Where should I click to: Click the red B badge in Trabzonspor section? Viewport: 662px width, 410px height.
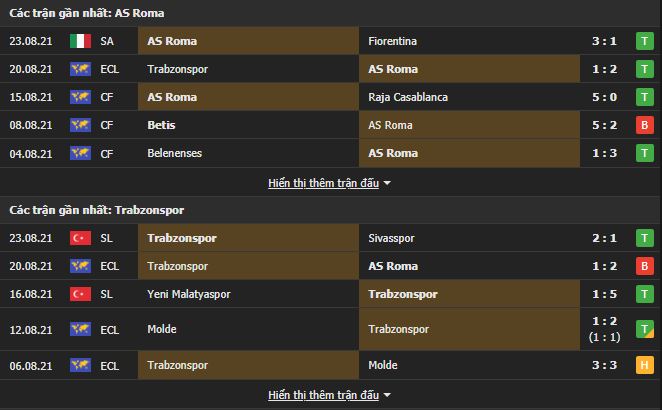click(x=645, y=266)
